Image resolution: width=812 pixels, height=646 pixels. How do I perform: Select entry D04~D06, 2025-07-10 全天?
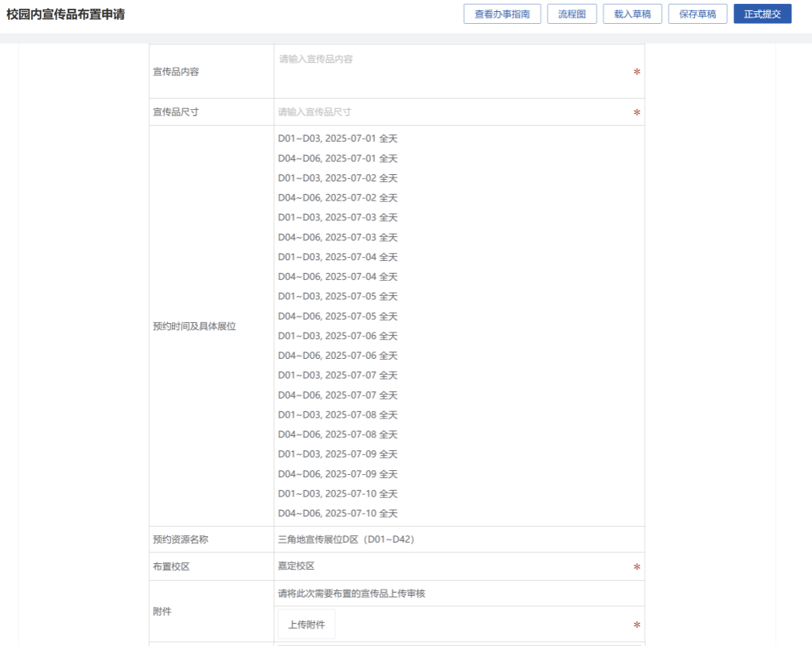pos(338,513)
